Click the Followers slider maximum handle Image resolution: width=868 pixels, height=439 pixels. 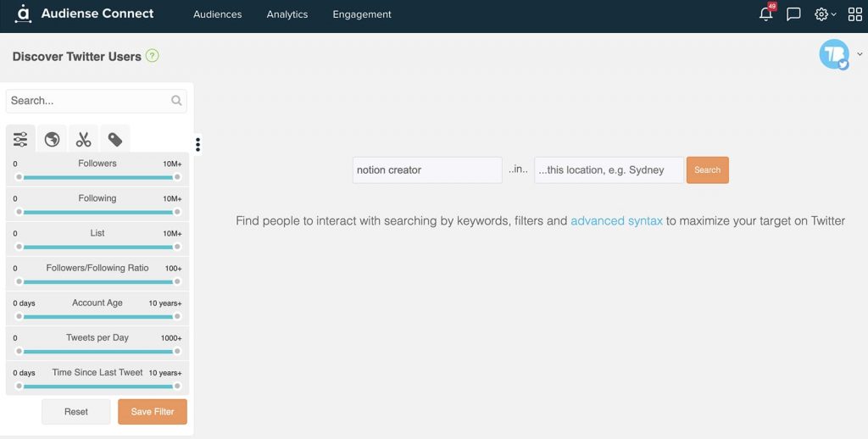click(x=177, y=177)
